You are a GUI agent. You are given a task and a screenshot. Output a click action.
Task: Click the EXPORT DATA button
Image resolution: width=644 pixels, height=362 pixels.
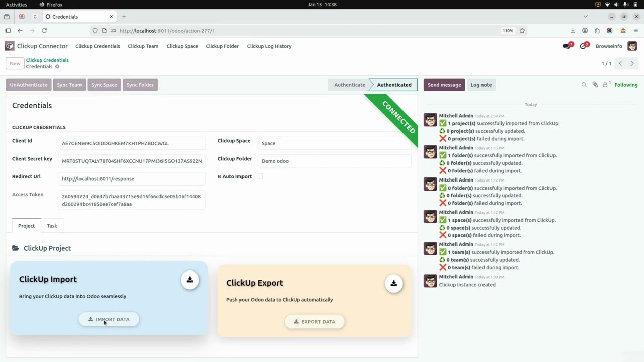pyautogui.click(x=314, y=322)
